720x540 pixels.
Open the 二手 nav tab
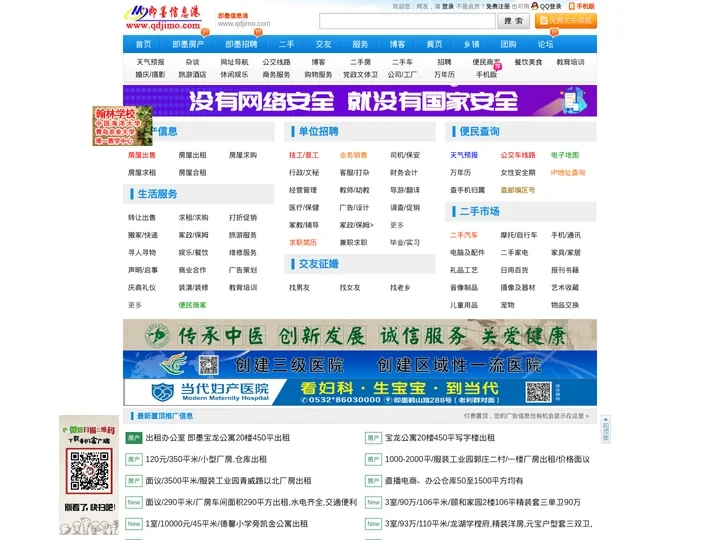tap(287, 44)
